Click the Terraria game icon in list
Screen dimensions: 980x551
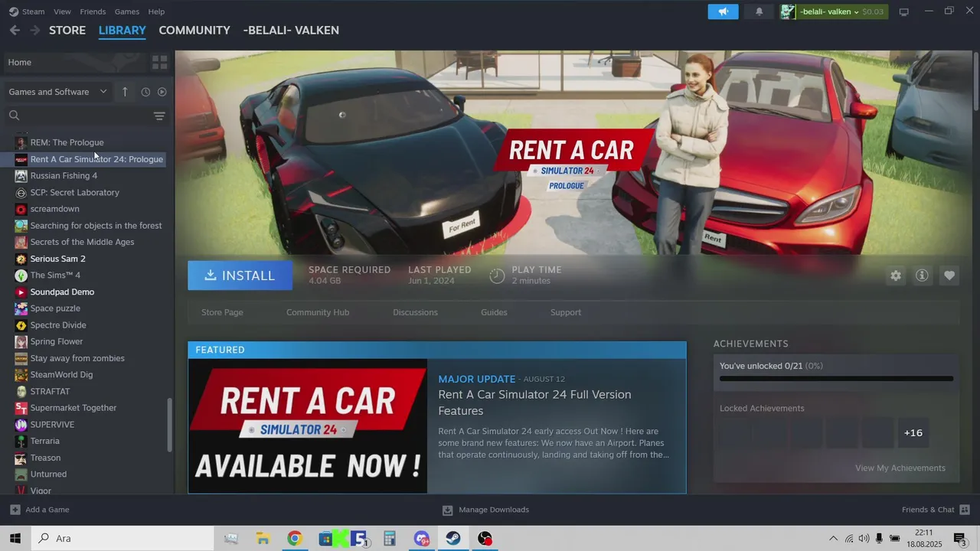click(x=21, y=441)
